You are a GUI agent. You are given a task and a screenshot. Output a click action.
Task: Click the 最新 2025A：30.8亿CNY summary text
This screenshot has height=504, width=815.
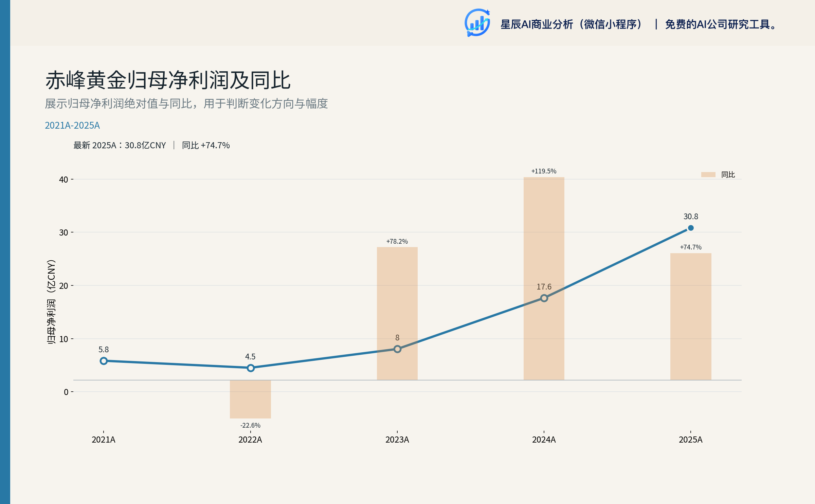120,145
